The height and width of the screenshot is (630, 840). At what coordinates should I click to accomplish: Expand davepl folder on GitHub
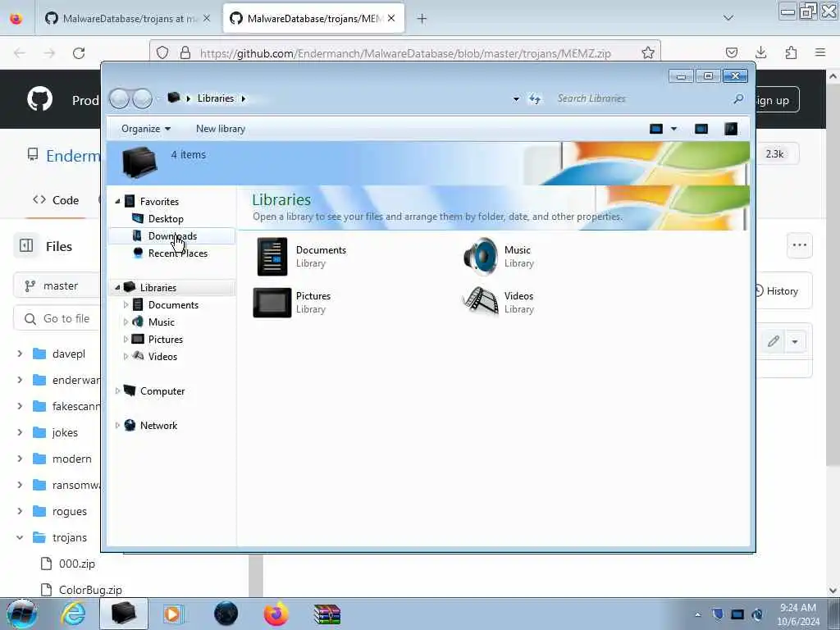click(x=20, y=354)
